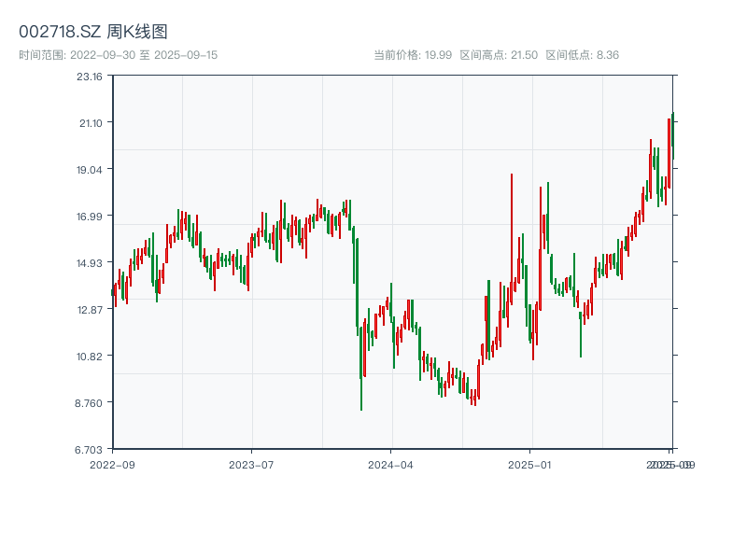This screenshot has width=747, height=560.
Task: Click the 区间低点 8.36 label
Action: (x=582, y=55)
